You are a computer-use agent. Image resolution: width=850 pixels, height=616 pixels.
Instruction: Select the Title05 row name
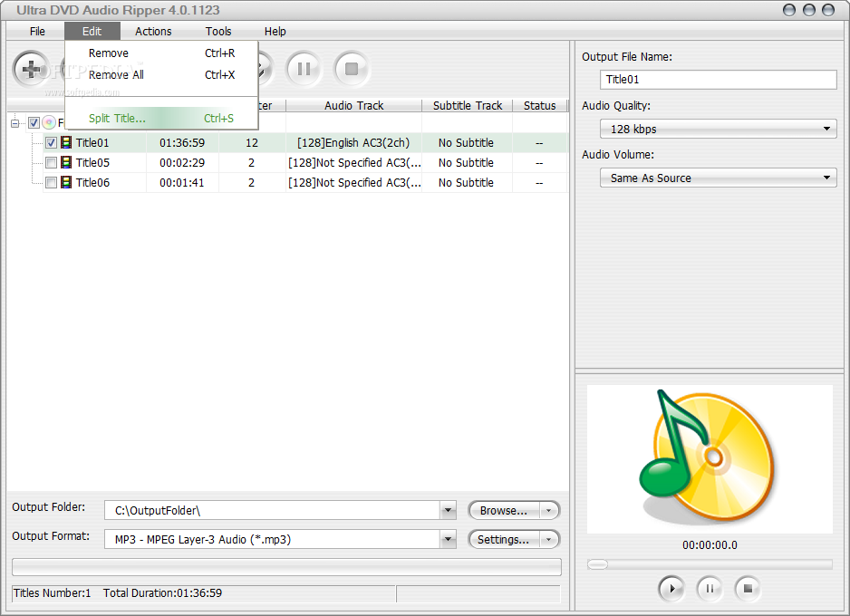point(92,162)
